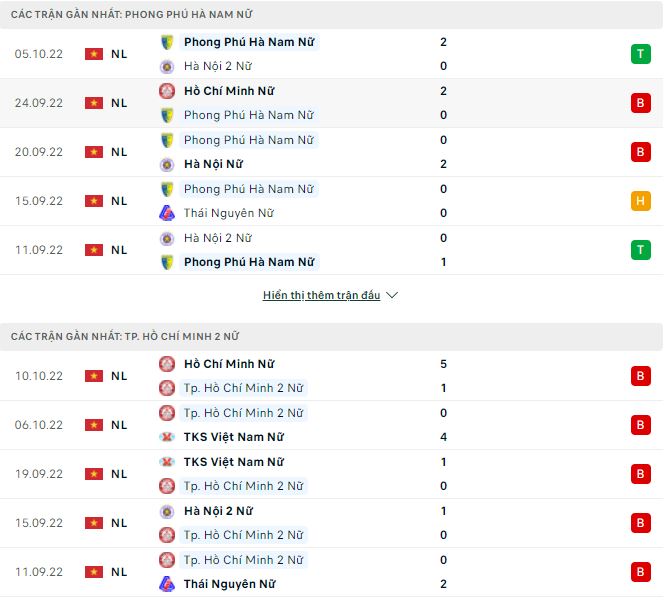This screenshot has height=600, width=670.
Task: Click the Vietnam flag in the 10.10.22 row
Action: [94, 376]
